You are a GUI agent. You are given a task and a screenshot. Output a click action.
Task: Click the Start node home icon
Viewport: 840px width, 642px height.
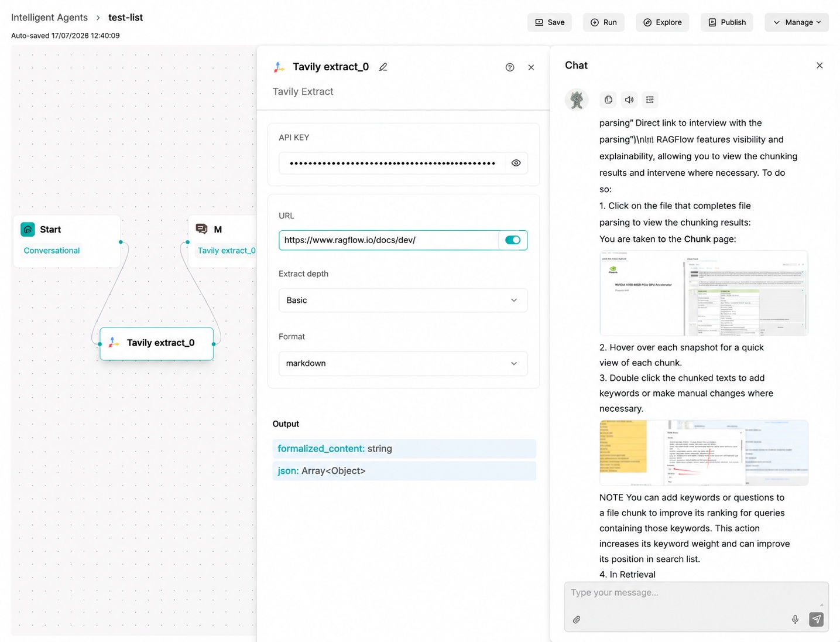pos(28,230)
